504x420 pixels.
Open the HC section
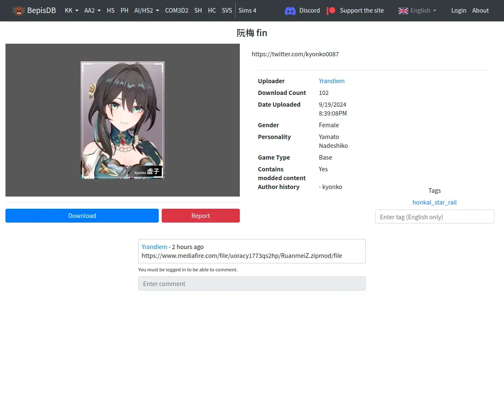[x=212, y=10]
